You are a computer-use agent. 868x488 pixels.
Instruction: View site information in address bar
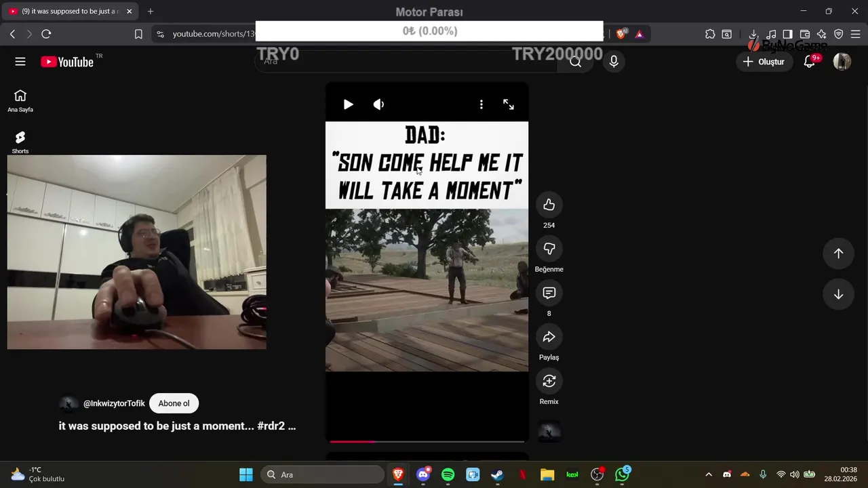[x=160, y=34]
